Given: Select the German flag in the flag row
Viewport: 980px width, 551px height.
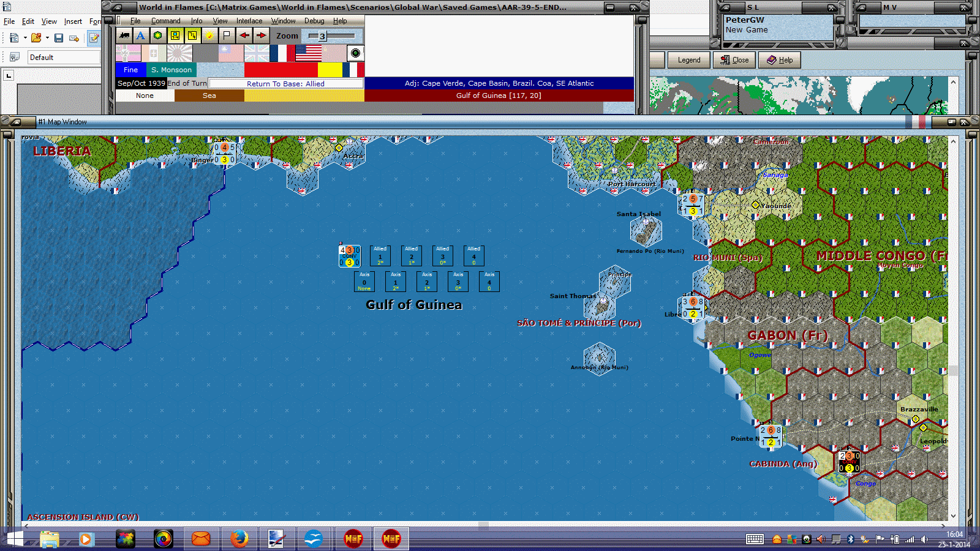Looking at the screenshot, I should [x=128, y=53].
